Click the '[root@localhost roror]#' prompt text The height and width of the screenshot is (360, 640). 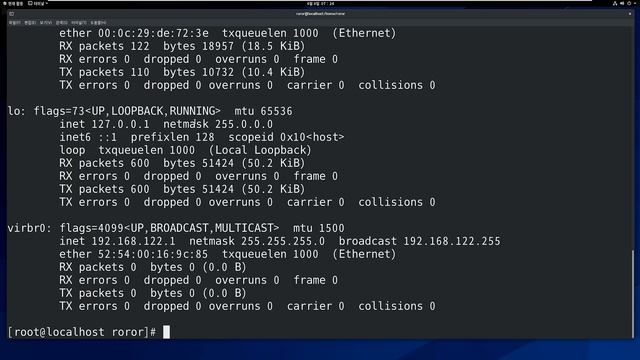tap(82, 332)
